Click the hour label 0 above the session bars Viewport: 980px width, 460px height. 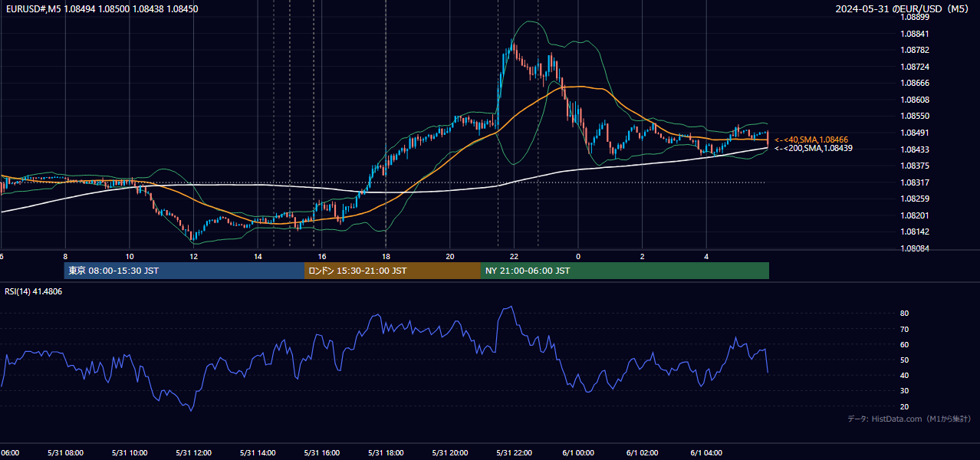pyautogui.click(x=578, y=256)
